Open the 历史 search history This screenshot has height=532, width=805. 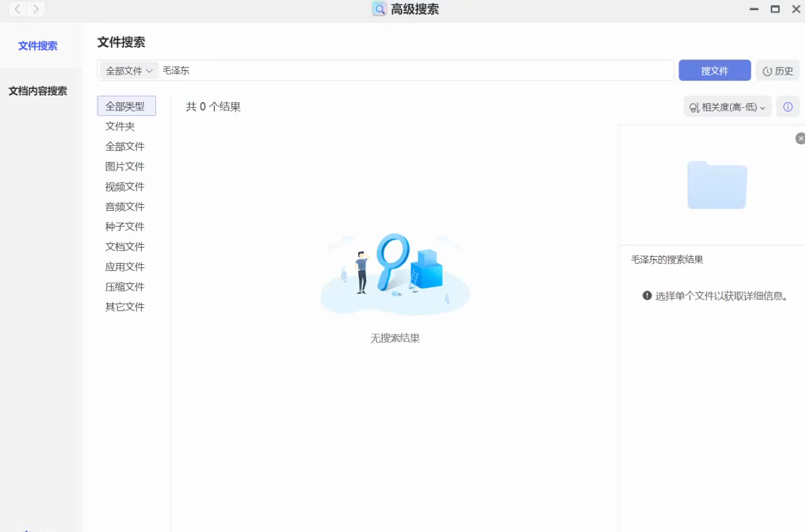pyautogui.click(x=778, y=71)
